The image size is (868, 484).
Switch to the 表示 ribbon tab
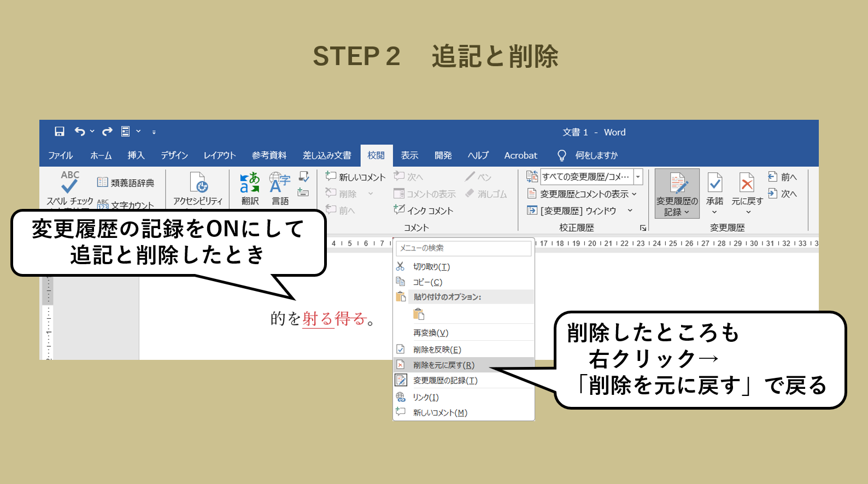pos(409,155)
